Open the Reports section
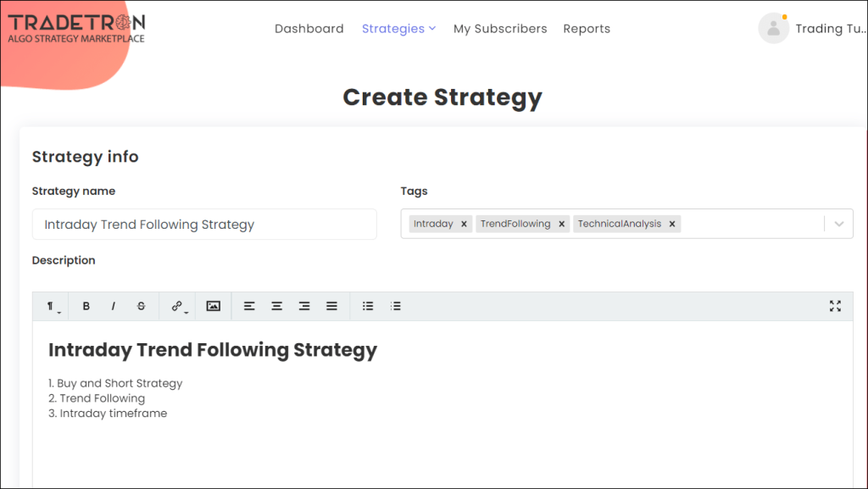The height and width of the screenshot is (489, 868). click(x=587, y=28)
